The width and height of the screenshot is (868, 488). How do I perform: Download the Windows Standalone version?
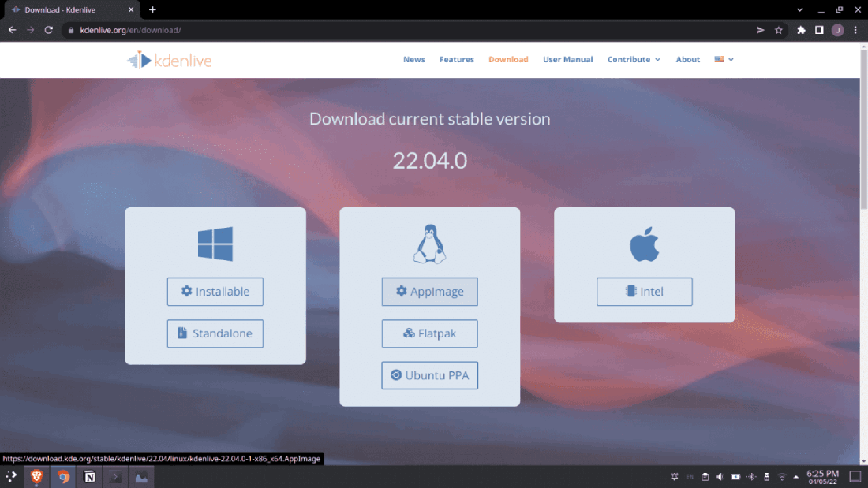click(x=215, y=333)
